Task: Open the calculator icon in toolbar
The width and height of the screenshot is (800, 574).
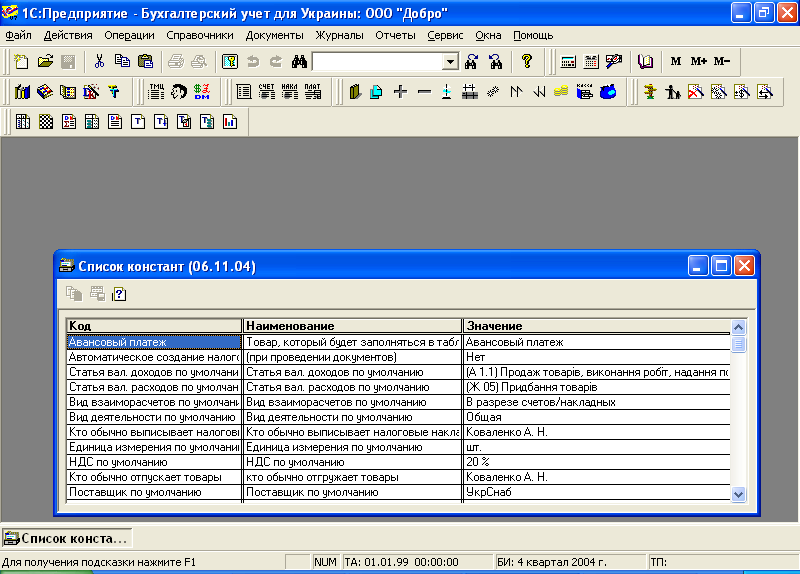Action: pyautogui.click(x=568, y=62)
